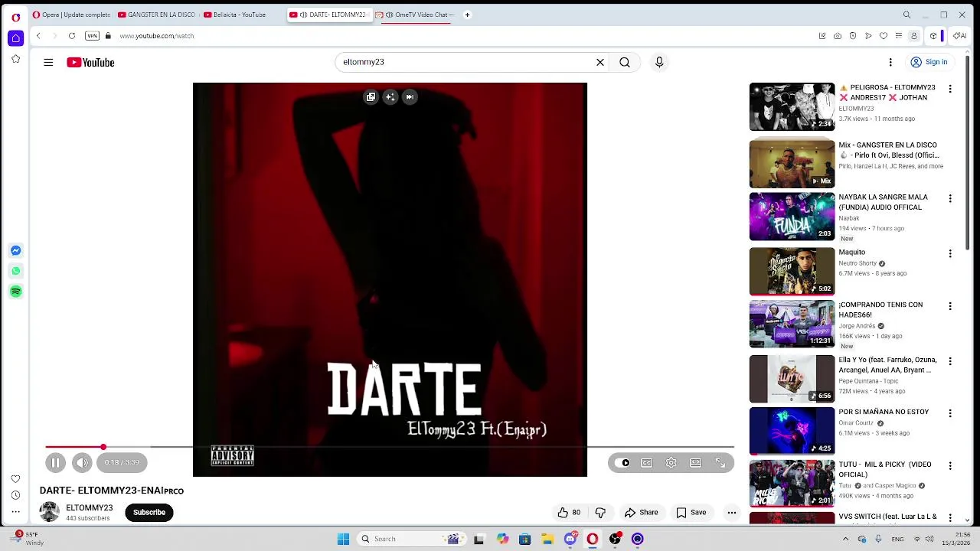This screenshot has height=551, width=980.
Task: Add page to bookmarks heart
Action: 884,36
